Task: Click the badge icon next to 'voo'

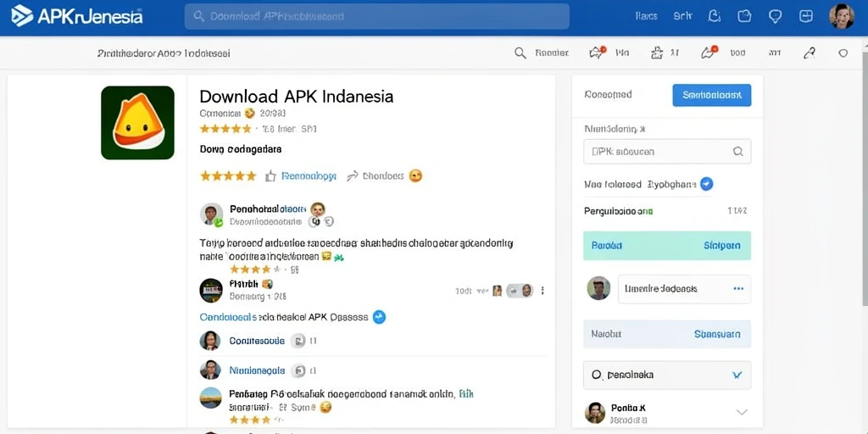Action: (x=709, y=53)
